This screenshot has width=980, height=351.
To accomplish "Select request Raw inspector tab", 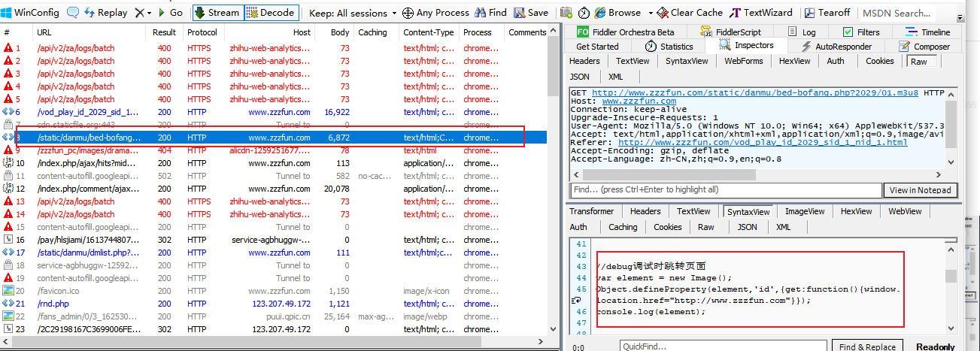I will pyautogui.click(x=919, y=62).
